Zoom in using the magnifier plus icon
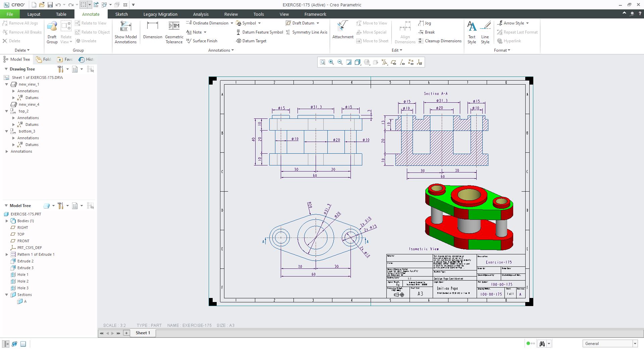 [331, 62]
